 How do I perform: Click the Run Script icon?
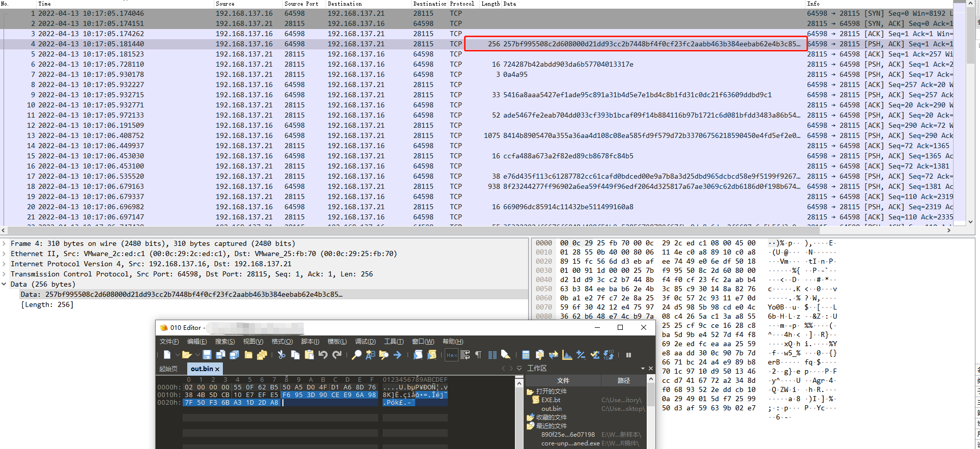(x=418, y=355)
